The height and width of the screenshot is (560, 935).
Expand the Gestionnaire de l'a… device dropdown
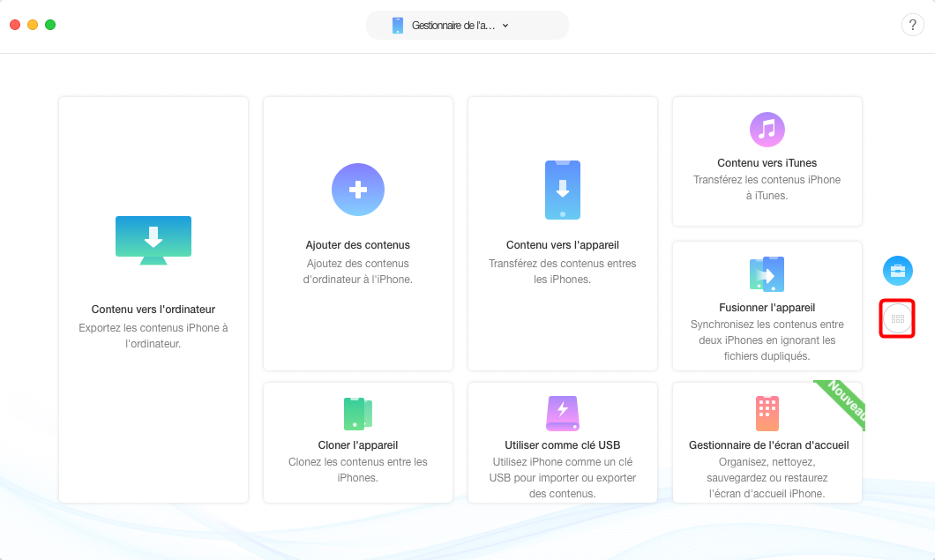click(467, 25)
